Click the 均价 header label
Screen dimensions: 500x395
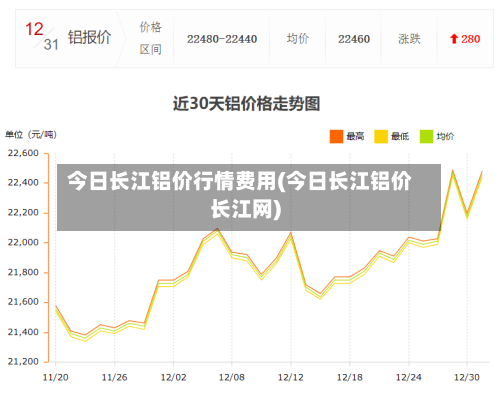coord(298,39)
